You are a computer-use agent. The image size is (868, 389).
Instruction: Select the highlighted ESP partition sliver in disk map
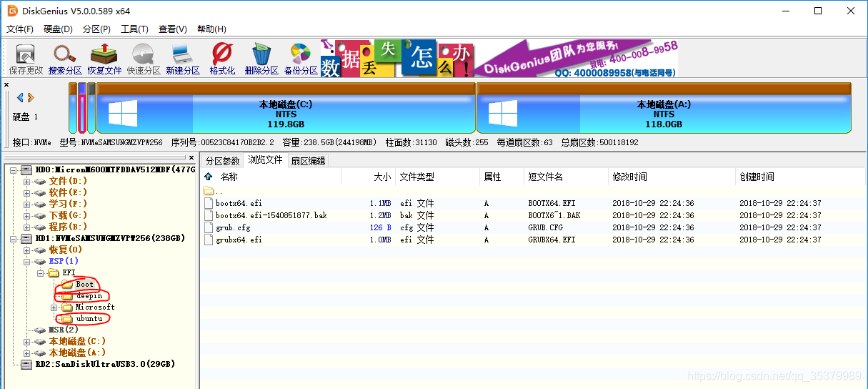(x=82, y=108)
